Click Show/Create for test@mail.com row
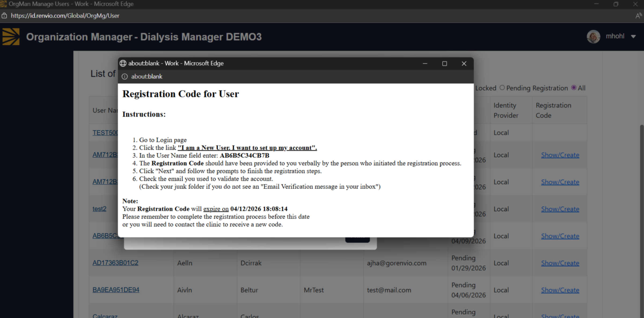The height and width of the screenshot is (318, 644). pyautogui.click(x=560, y=290)
